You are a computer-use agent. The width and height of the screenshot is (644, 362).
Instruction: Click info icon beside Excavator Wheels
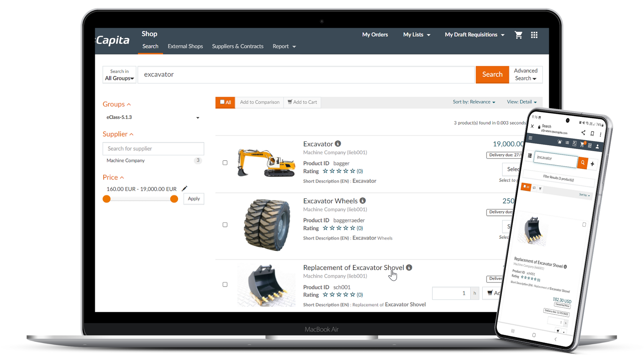[363, 201]
